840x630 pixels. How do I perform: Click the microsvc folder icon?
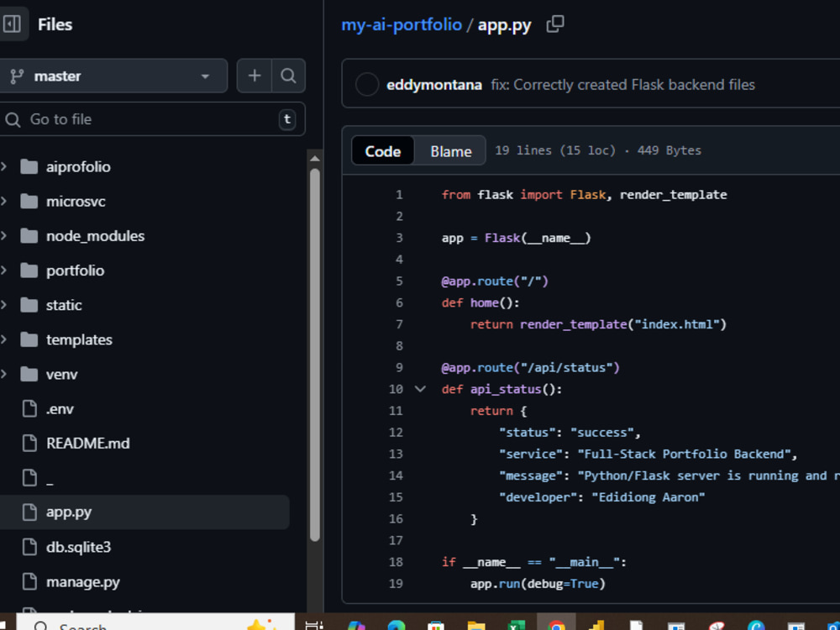tap(29, 202)
